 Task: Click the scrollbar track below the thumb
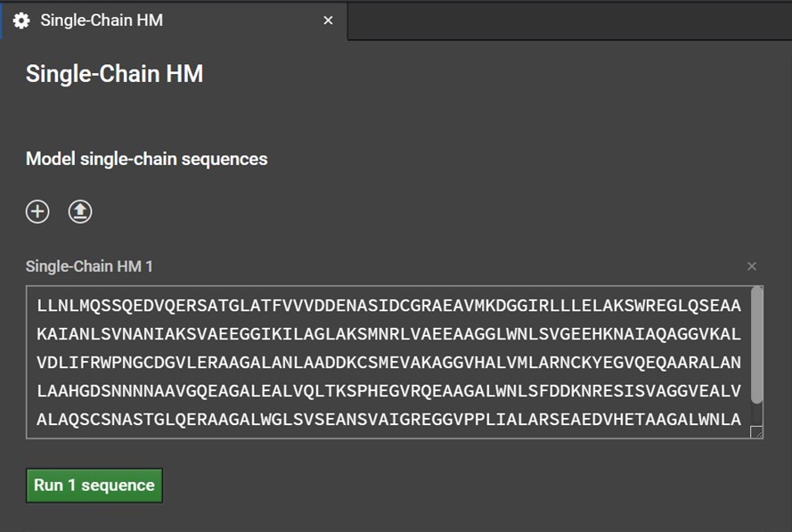(756, 414)
